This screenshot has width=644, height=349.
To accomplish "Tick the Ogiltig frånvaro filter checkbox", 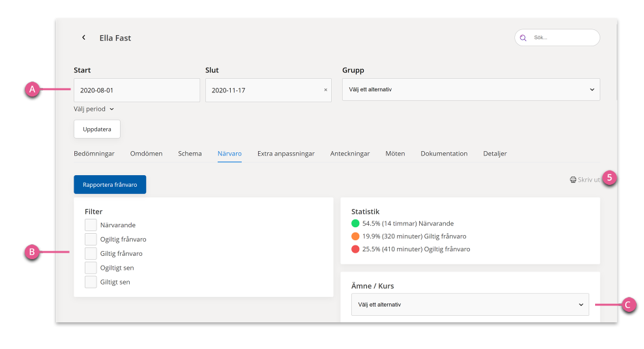I will (91, 239).
